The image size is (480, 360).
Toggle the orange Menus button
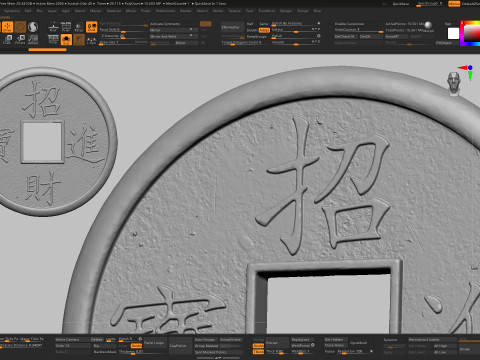pos(454,4)
